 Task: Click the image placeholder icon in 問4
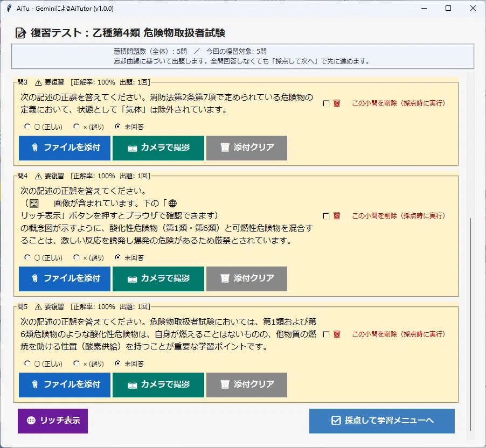click(34, 204)
